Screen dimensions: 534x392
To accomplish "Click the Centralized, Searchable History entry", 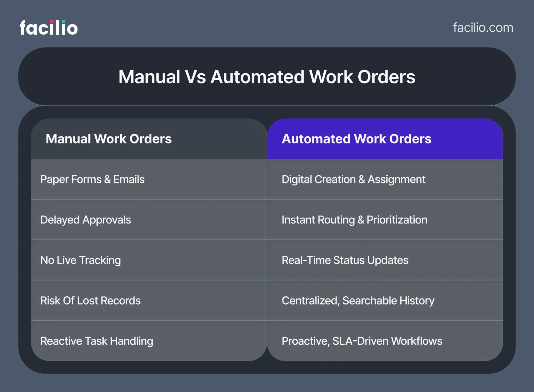I will tap(358, 301).
